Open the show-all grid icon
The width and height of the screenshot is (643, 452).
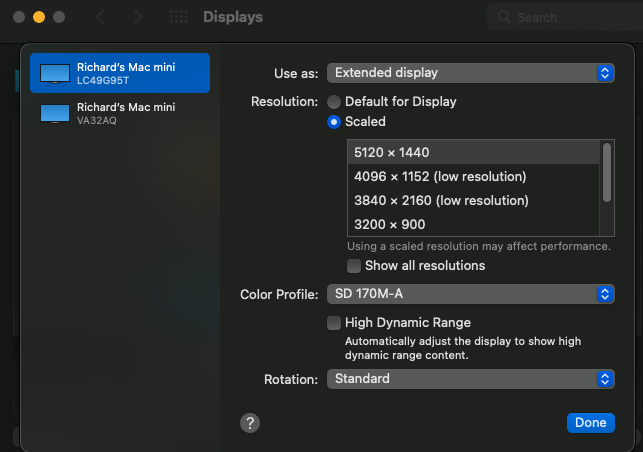click(179, 17)
